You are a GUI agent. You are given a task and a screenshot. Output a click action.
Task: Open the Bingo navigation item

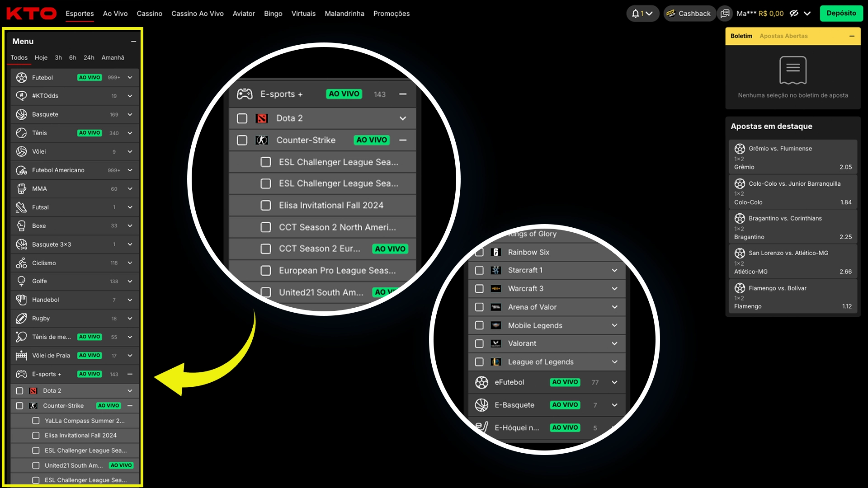click(273, 14)
